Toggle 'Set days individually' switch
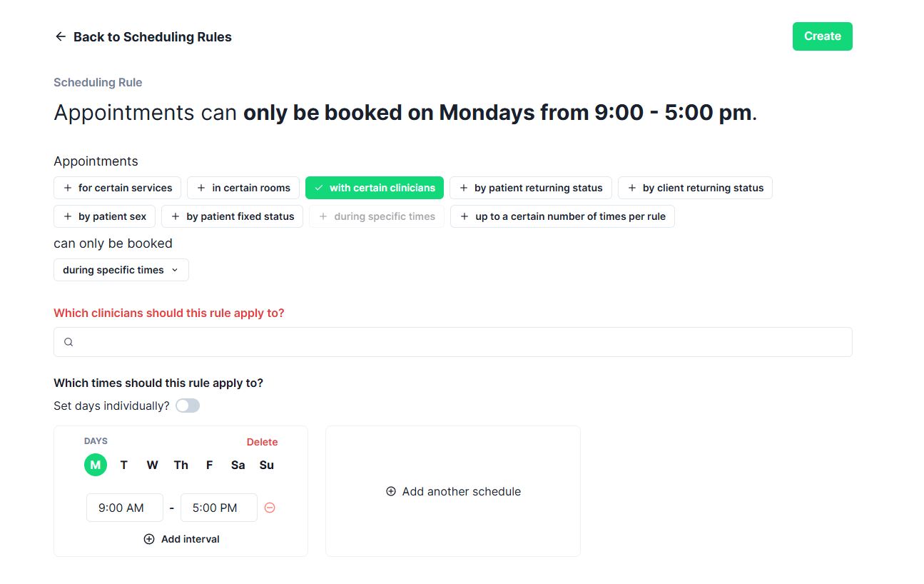This screenshot has width=924, height=584. tap(188, 406)
